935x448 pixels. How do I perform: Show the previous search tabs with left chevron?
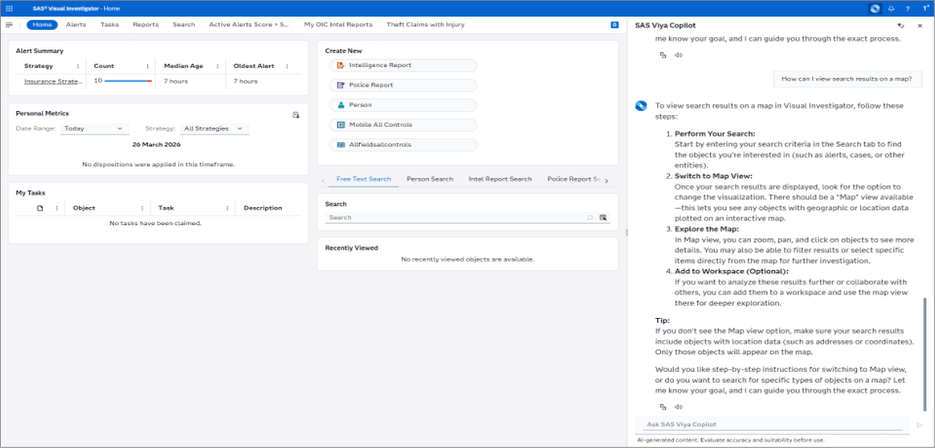[324, 181]
